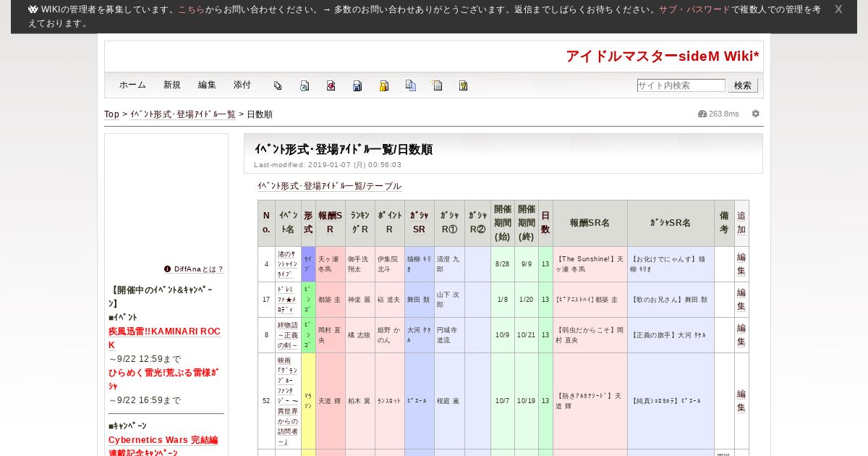Screen dimensions: 868x456
Task: Click the new-page sparkle list icon in the toolbar
Action: 437,85
